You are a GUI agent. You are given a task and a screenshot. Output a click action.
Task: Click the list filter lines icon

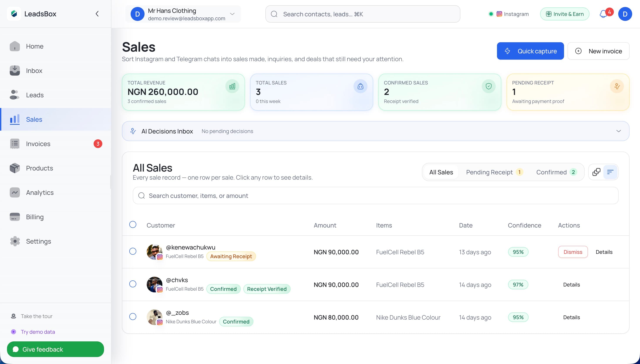[x=610, y=172]
